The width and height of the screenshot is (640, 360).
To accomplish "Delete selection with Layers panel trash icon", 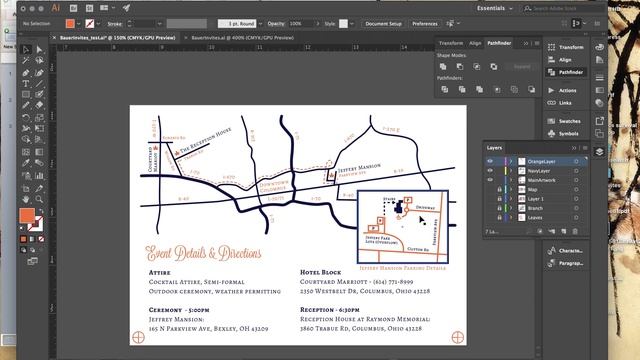I will pos(575,231).
